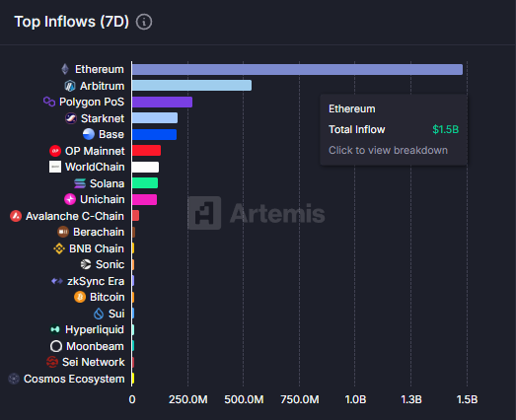516x420 pixels.
Task: Click the Bitcoin label
Action: (x=108, y=297)
